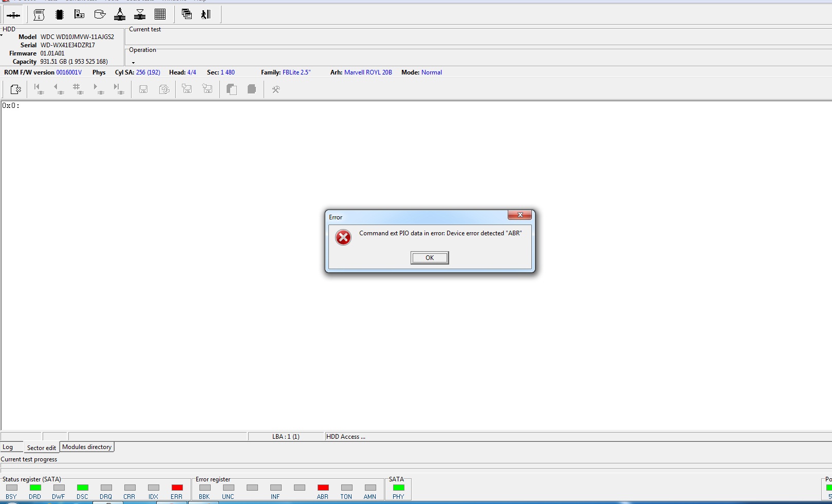The height and width of the screenshot is (504, 832).
Task: Click the Sec value 1 480
Action: click(x=228, y=72)
